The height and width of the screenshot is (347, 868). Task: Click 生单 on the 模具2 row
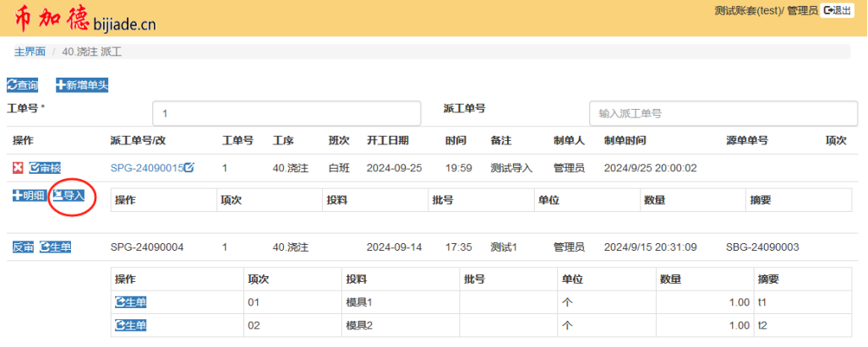pos(130,325)
